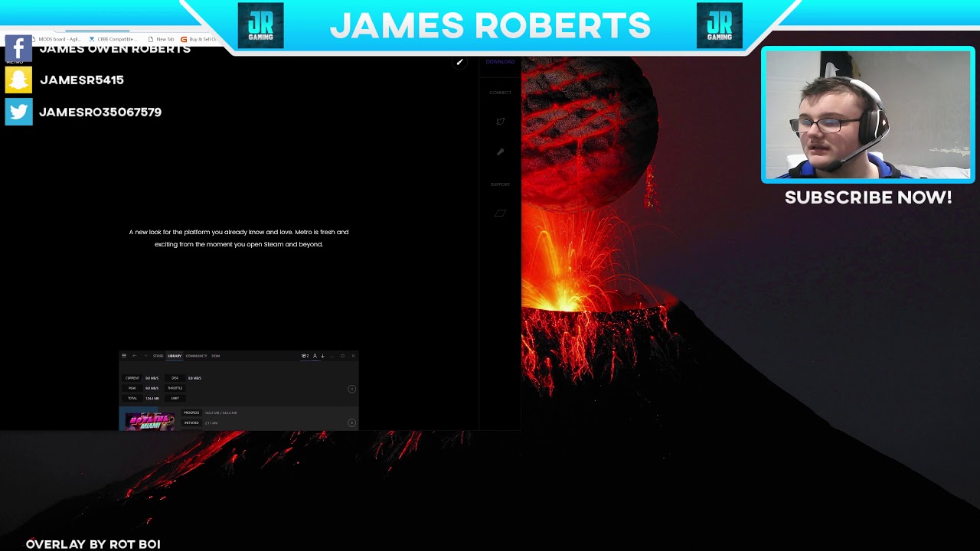The image size is (980, 551).
Task: Click the PEAK speed label
Action: tap(132, 388)
